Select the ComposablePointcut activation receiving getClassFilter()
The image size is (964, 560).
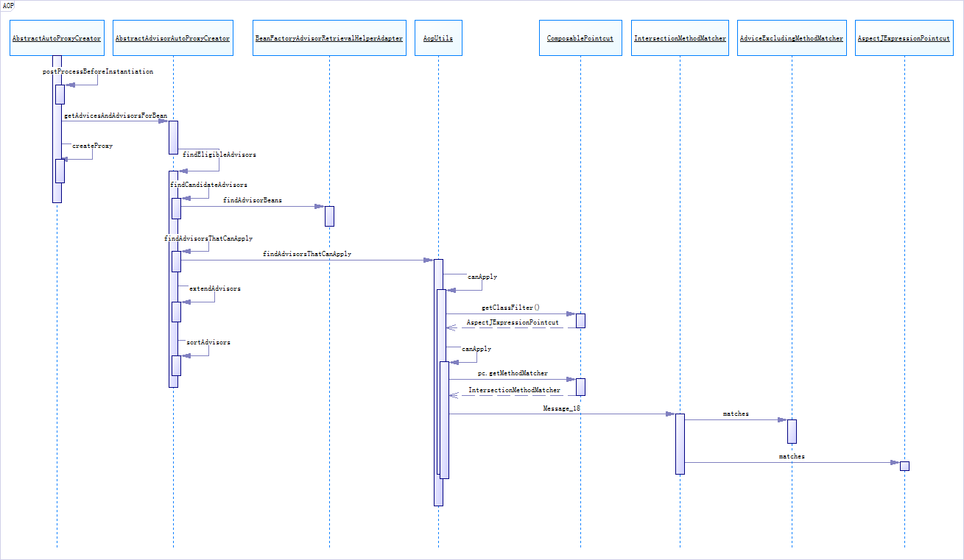[580, 321]
